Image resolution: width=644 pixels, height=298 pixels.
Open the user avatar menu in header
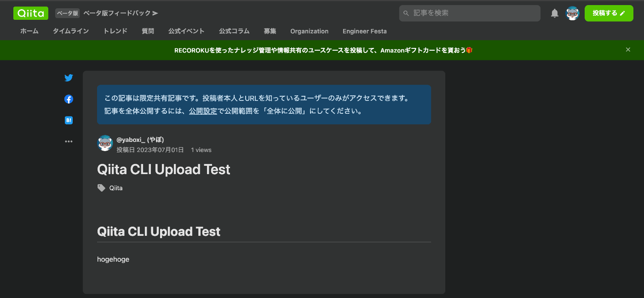[572, 13]
